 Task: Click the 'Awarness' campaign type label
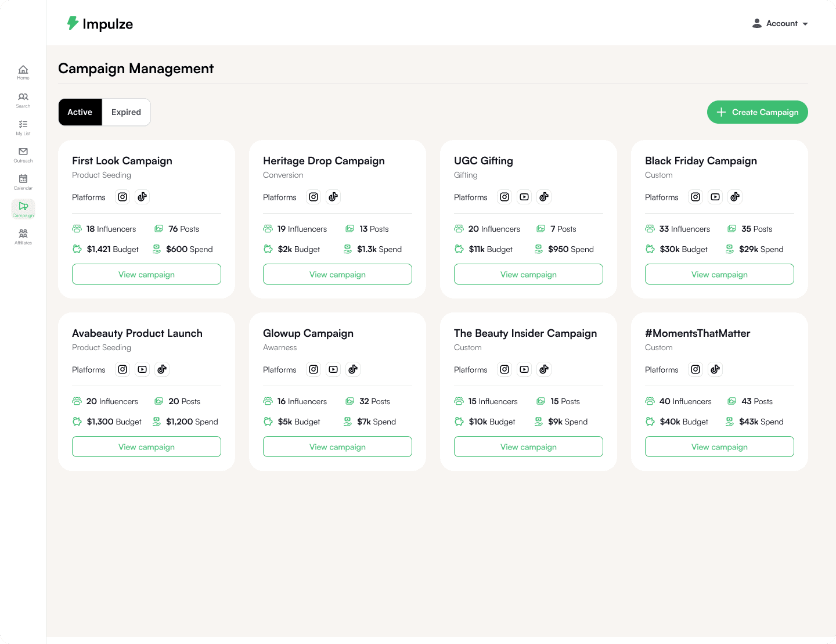pos(280,347)
